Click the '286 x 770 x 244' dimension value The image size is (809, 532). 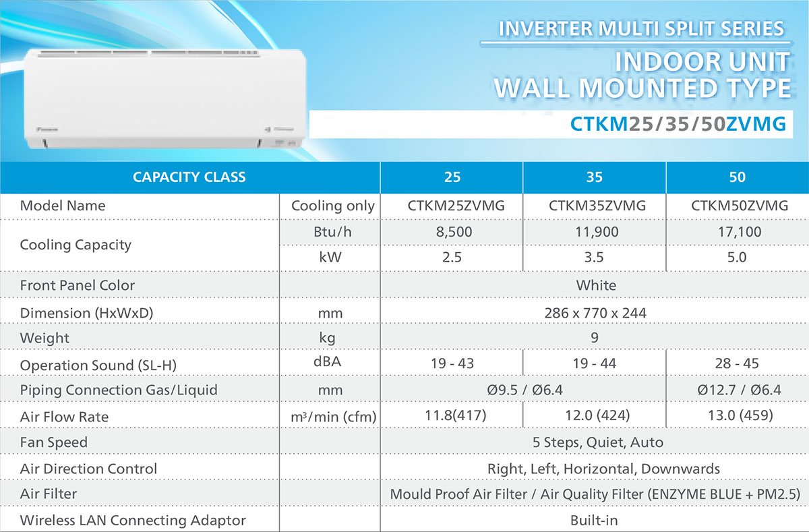click(x=595, y=313)
